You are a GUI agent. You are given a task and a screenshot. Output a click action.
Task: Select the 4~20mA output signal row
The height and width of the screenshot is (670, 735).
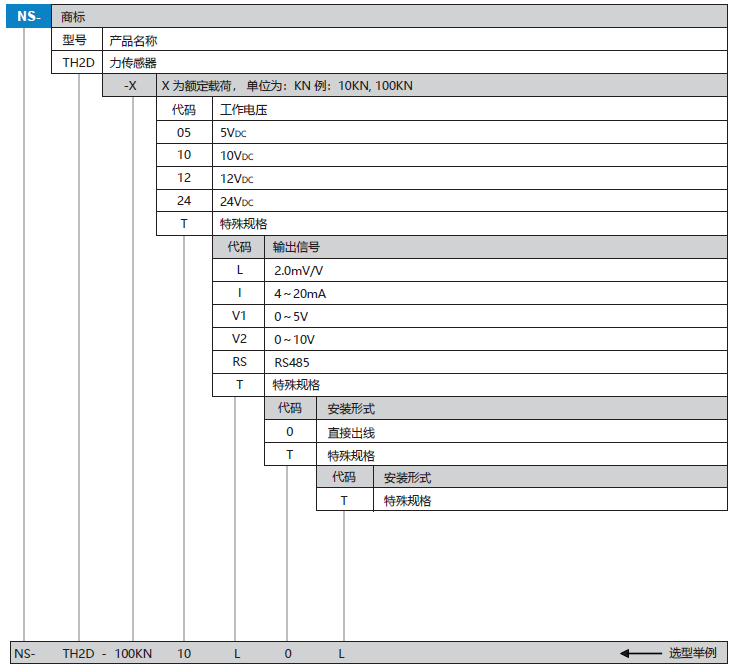tap(300, 293)
